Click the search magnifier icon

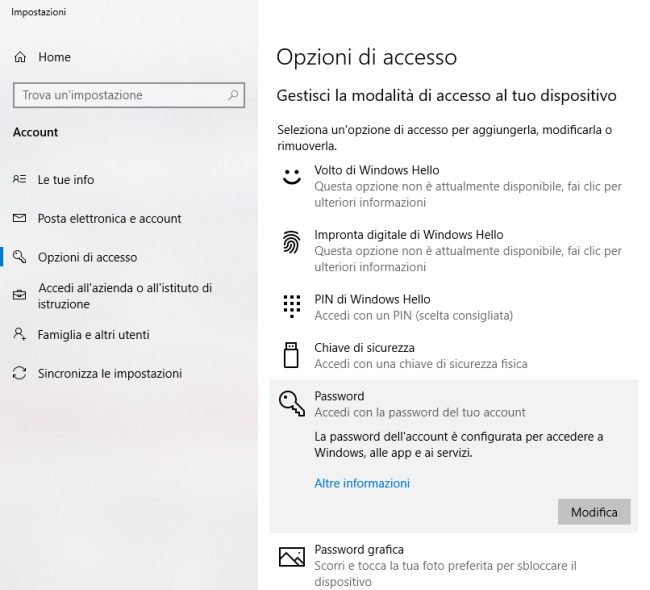(x=233, y=95)
